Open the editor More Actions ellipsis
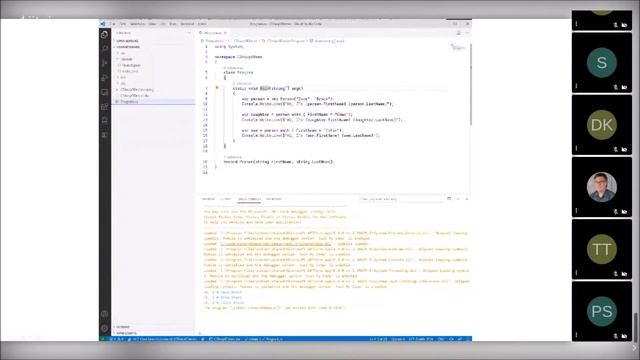This screenshot has width=640, height=360. (467, 33)
